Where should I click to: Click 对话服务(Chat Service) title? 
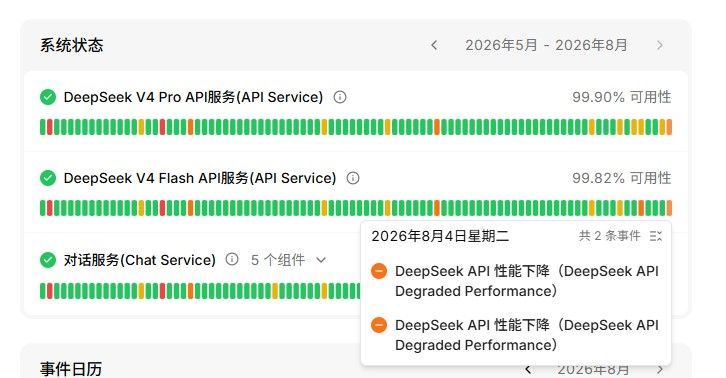coord(139,260)
